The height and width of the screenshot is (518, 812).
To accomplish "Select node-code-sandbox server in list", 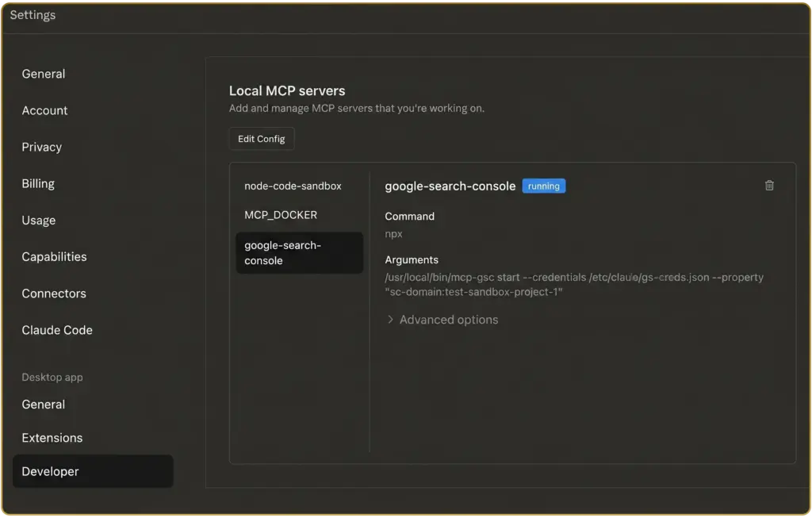I will coord(293,186).
